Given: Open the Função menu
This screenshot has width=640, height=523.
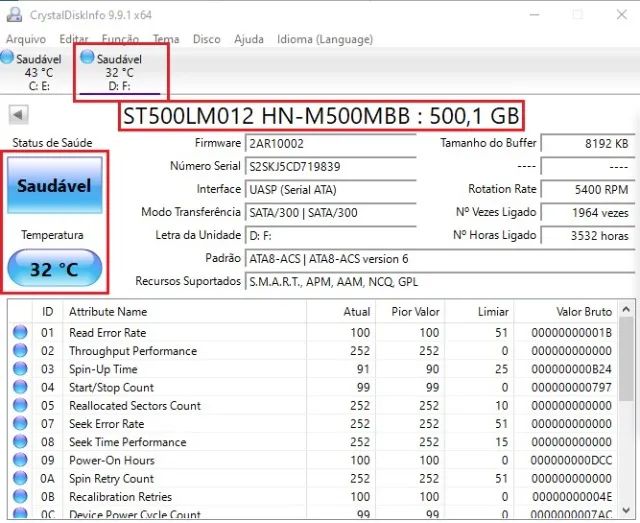Looking at the screenshot, I should coord(120,39).
